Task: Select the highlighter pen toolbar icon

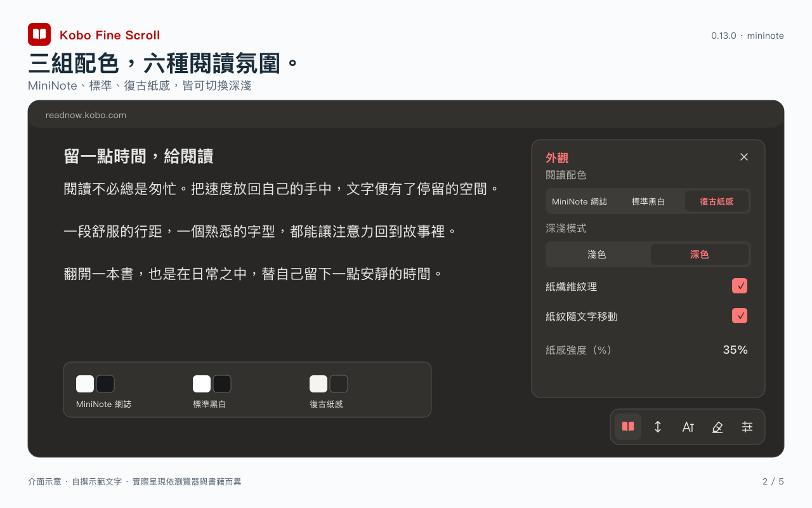Action: (x=717, y=427)
